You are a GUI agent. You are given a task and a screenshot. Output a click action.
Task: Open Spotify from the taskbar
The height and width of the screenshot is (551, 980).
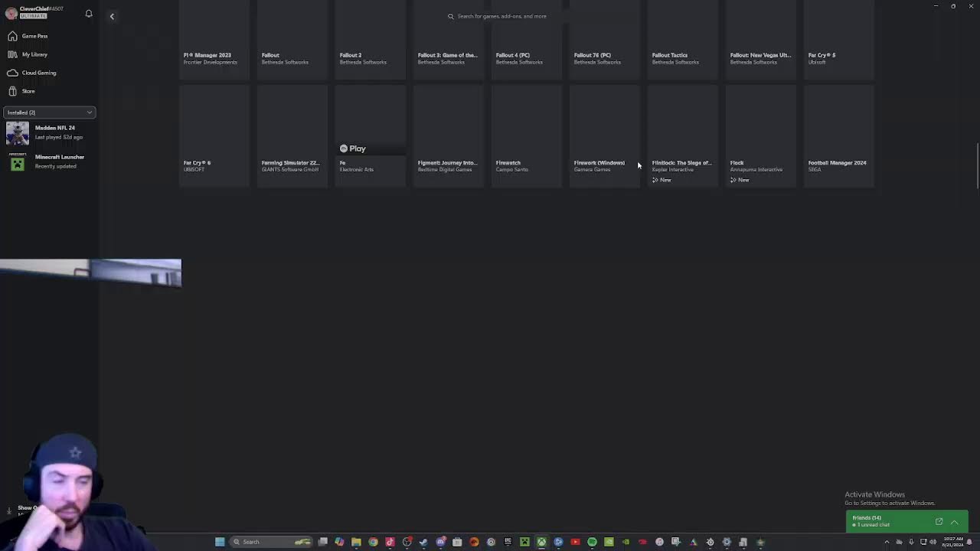pos(592,542)
